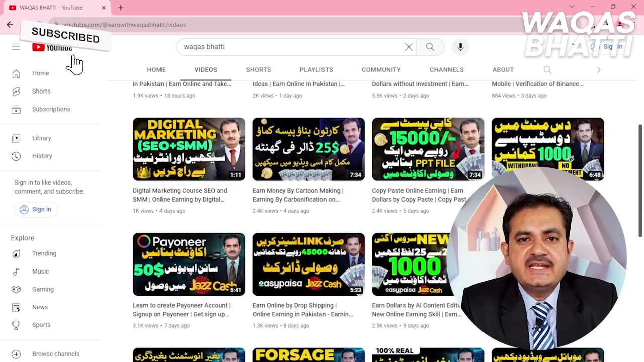Play the Payoneer 50$ thumbnail
This screenshot has height=362, width=644.
pos(189,264)
